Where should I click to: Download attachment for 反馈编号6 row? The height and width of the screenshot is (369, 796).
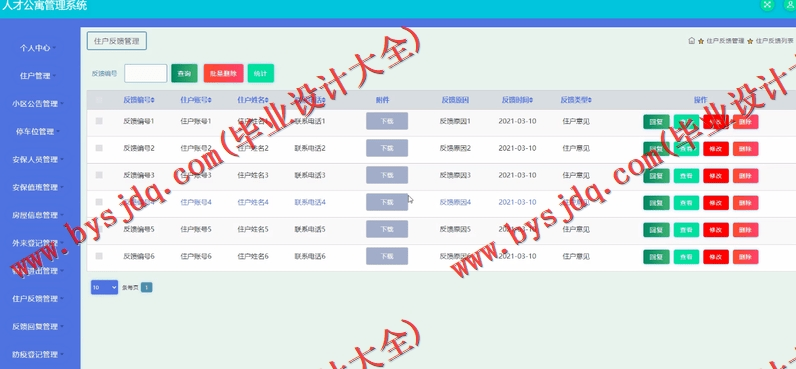(x=387, y=256)
